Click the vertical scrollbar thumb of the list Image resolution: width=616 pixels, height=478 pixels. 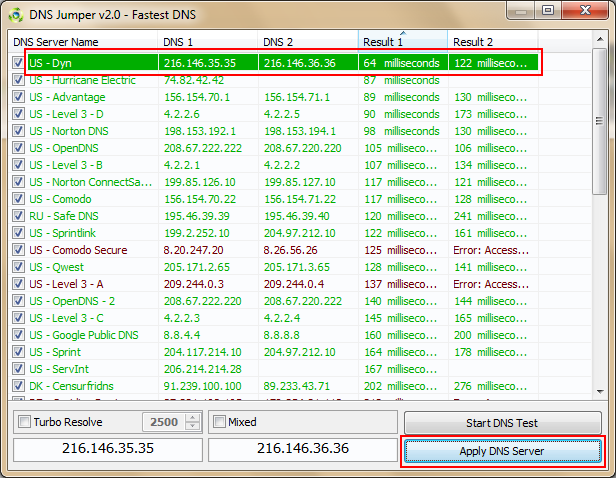(600, 121)
